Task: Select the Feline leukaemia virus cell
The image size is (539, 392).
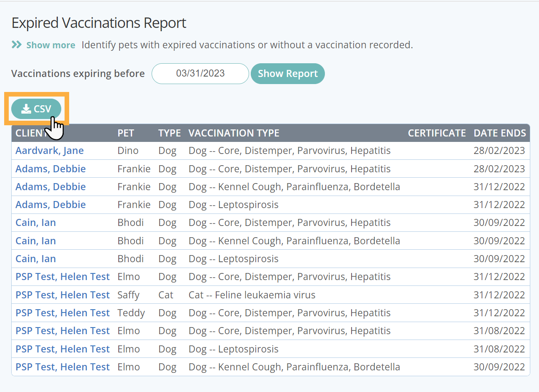Action: pyautogui.click(x=252, y=295)
